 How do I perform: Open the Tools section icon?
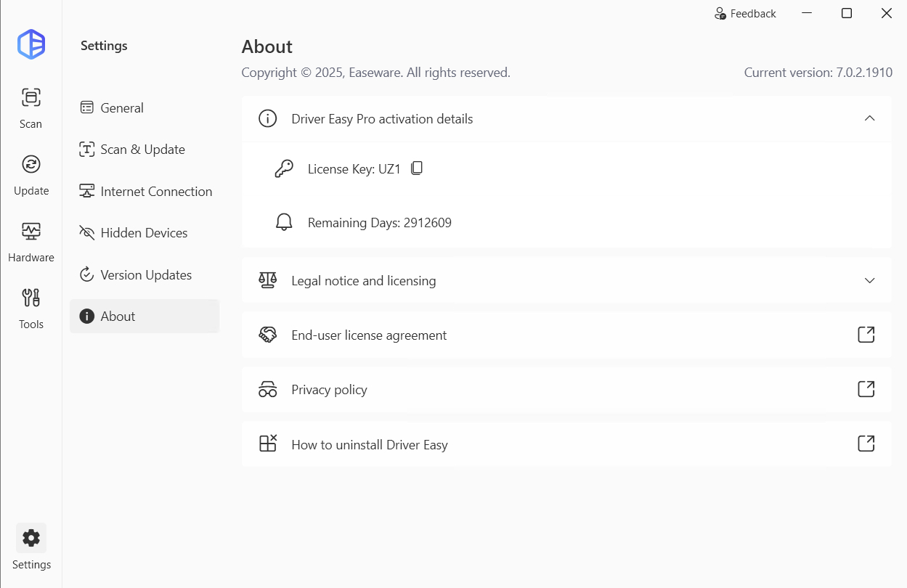31,298
